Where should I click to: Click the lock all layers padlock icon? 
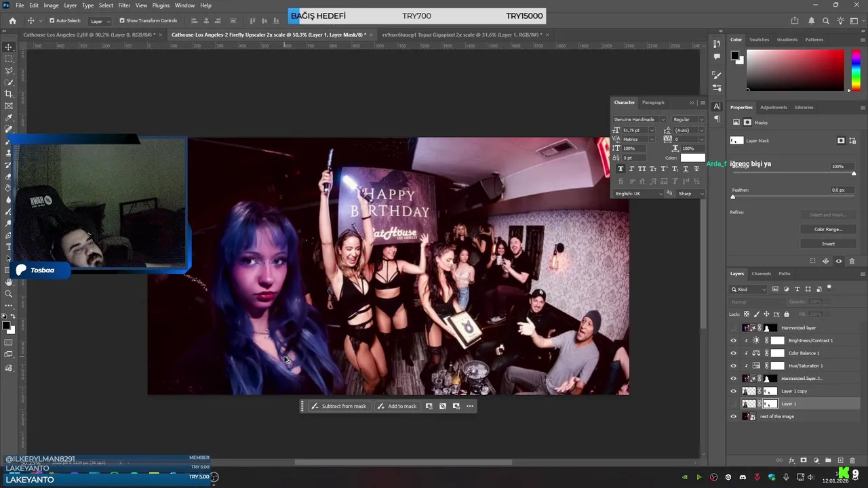[x=787, y=314]
